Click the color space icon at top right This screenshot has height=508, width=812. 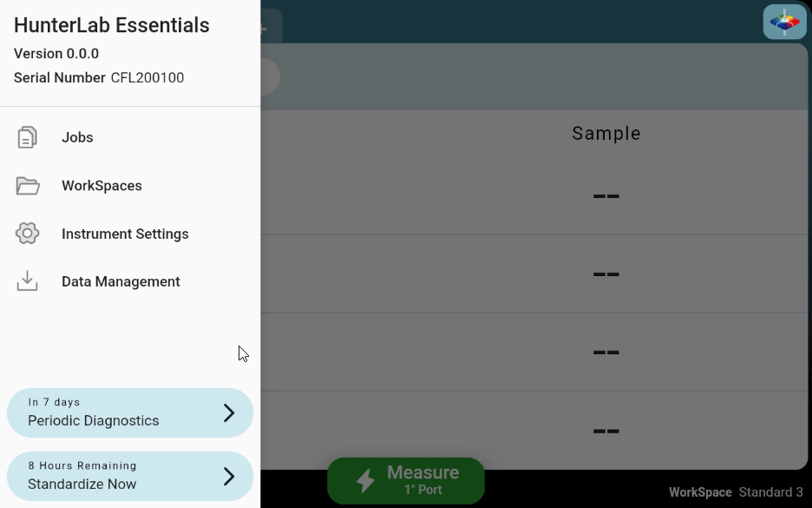[784, 22]
